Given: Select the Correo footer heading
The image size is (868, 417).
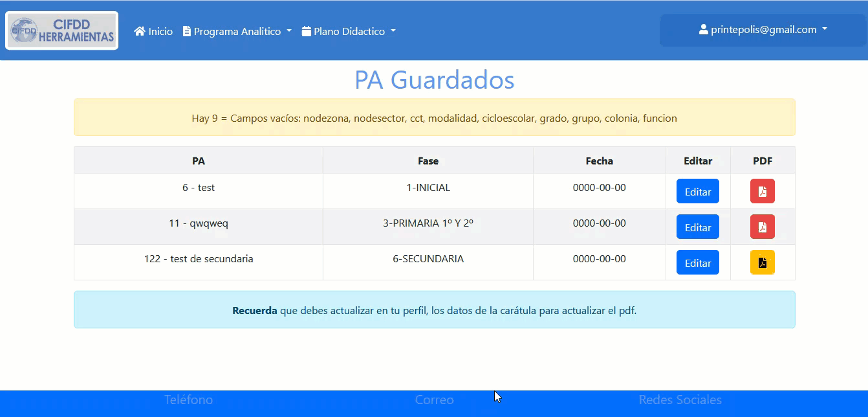Looking at the screenshot, I should [x=434, y=400].
